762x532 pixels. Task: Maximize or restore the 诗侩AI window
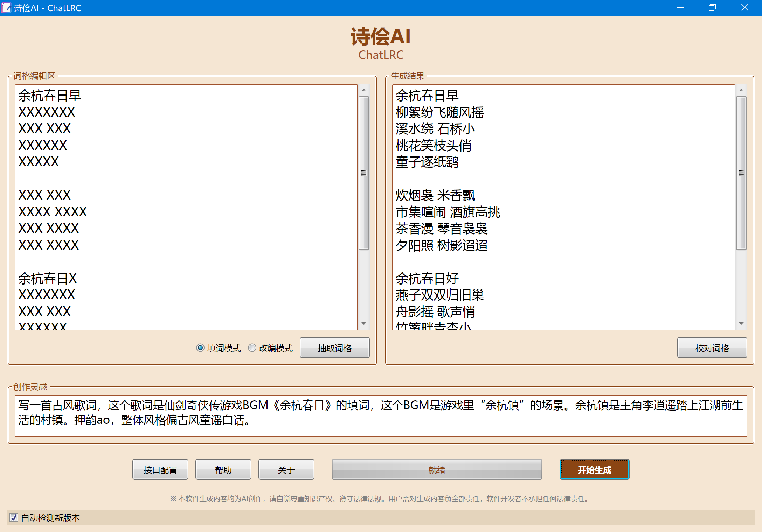point(712,7)
